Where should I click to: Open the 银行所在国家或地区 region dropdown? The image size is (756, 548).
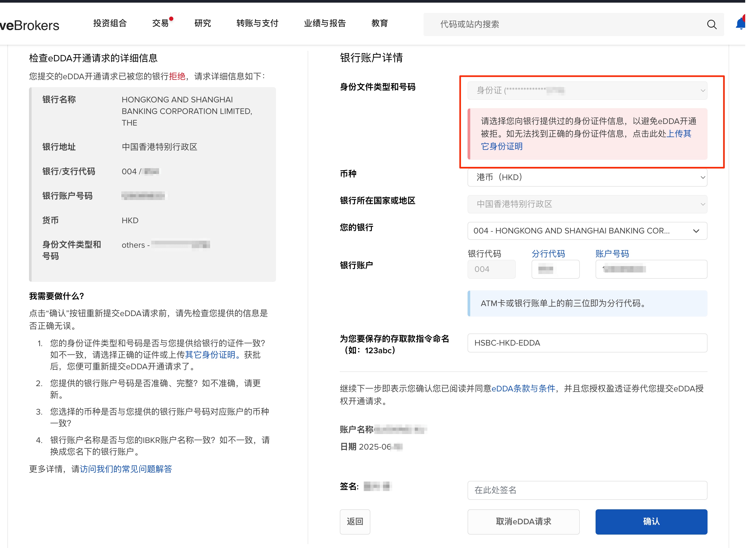(587, 204)
